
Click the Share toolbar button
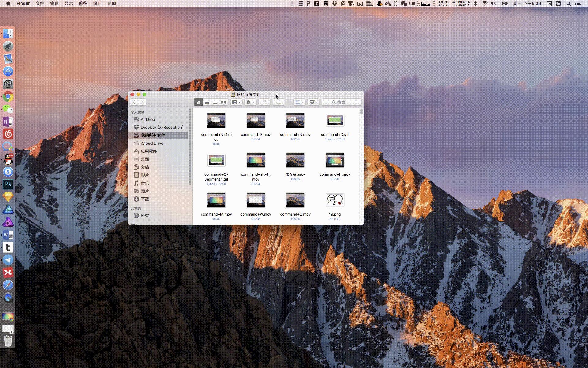(x=265, y=102)
